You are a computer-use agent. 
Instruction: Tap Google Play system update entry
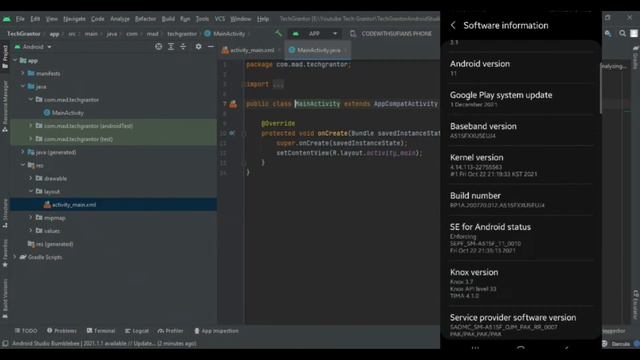point(521,99)
